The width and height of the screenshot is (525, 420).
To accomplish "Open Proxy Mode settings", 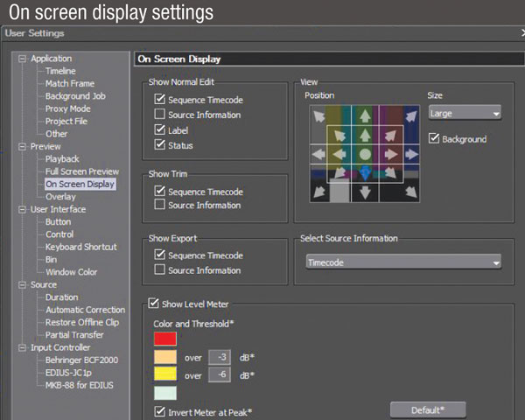I will [68, 108].
